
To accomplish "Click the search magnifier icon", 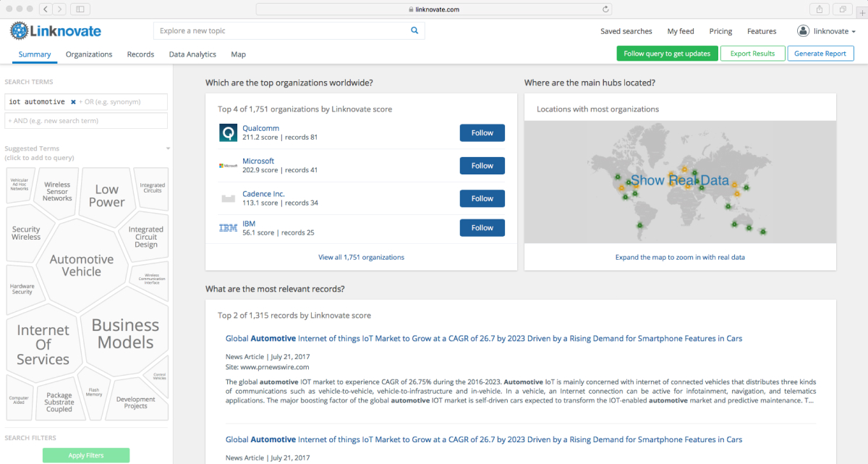I will click(414, 31).
